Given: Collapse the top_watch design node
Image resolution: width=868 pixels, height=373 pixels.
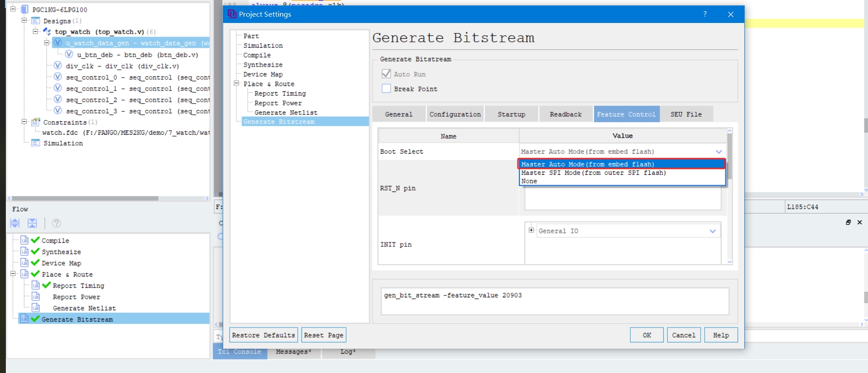Looking at the screenshot, I should (36, 32).
